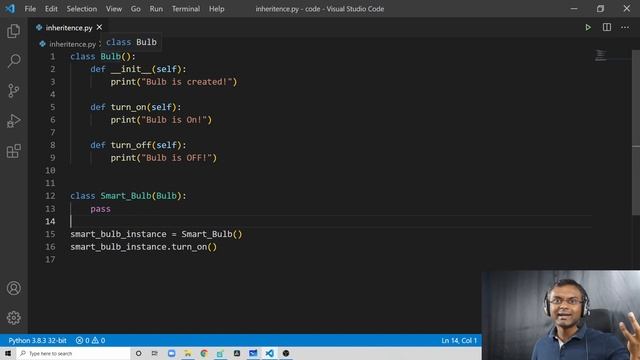Viewport: 640px width, 360px height.
Task: Click print("Bulb is On!") line
Action: 161,120
